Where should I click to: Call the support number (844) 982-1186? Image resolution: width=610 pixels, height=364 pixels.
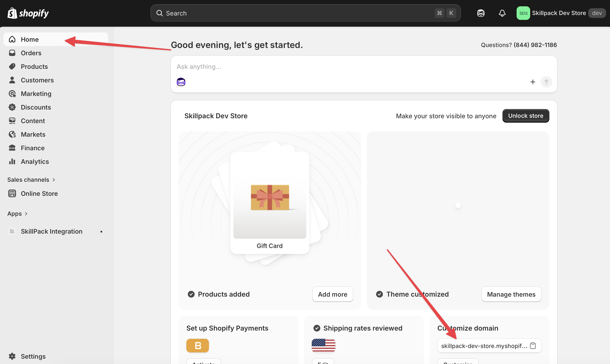point(535,45)
